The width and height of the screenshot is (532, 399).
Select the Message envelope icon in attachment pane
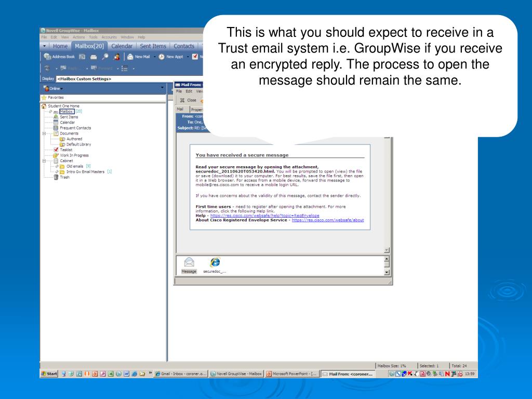[189, 262]
